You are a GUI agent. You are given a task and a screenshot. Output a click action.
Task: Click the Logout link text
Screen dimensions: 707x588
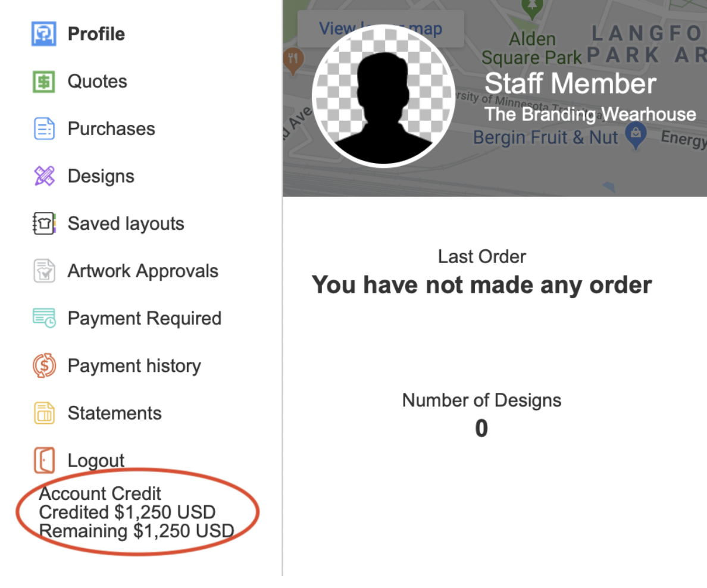click(x=96, y=461)
